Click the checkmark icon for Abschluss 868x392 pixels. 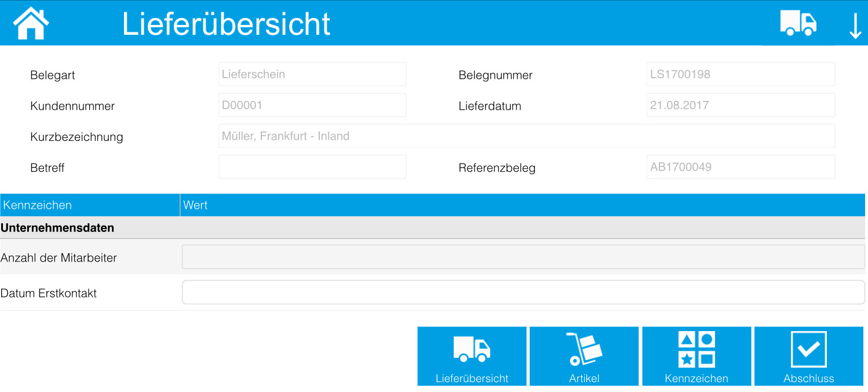coord(808,349)
